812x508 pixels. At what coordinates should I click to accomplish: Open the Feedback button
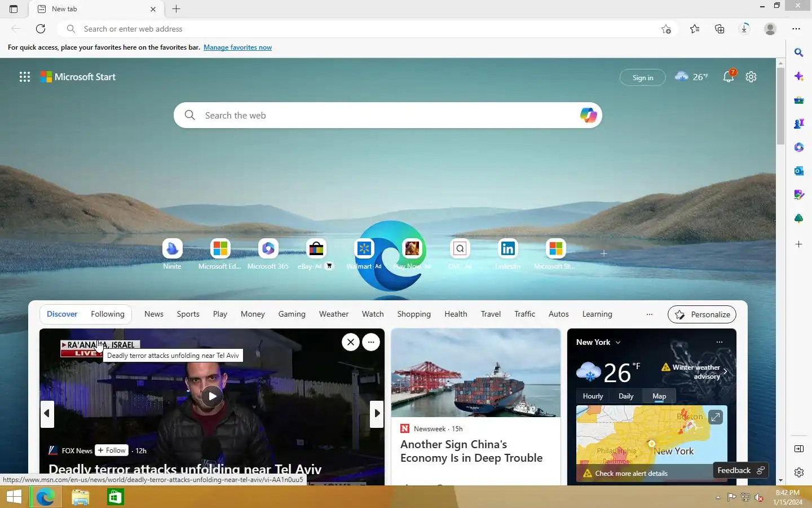tap(740, 470)
